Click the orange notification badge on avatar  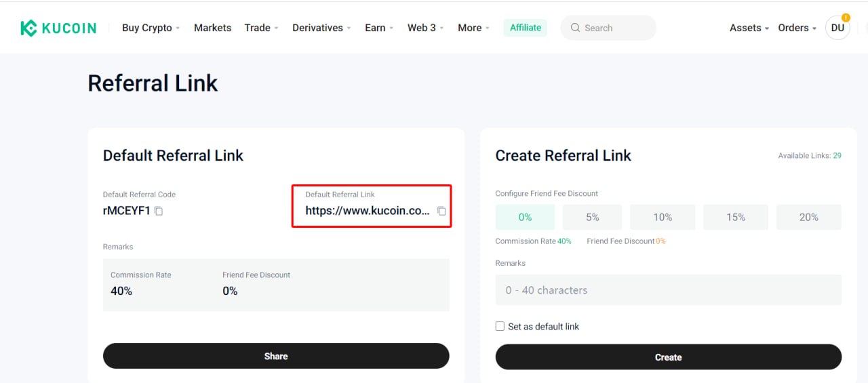[846, 18]
